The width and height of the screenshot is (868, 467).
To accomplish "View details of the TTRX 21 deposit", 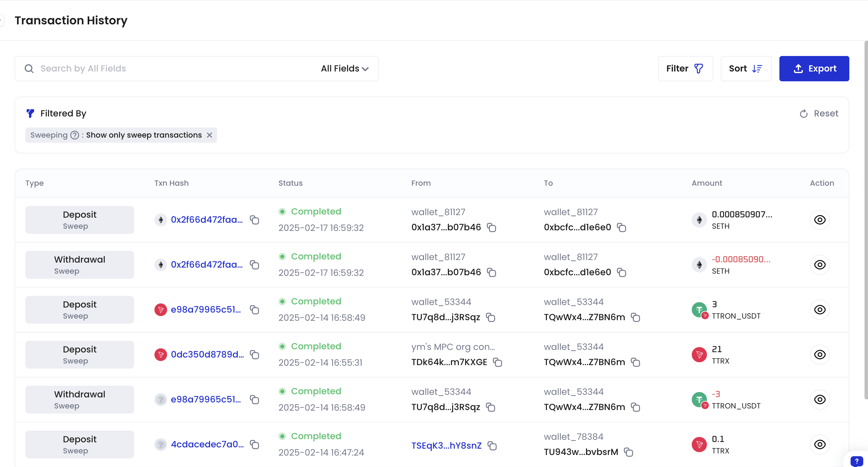I will pos(820,354).
